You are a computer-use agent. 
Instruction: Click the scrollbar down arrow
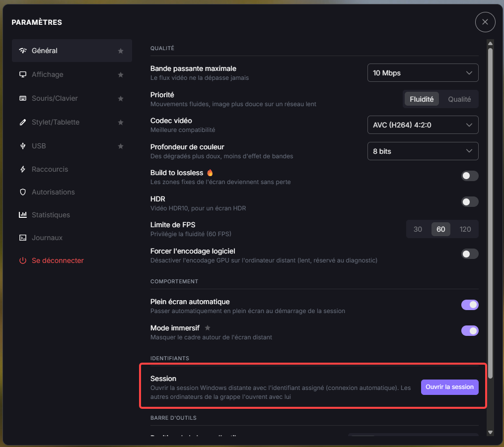click(x=490, y=432)
